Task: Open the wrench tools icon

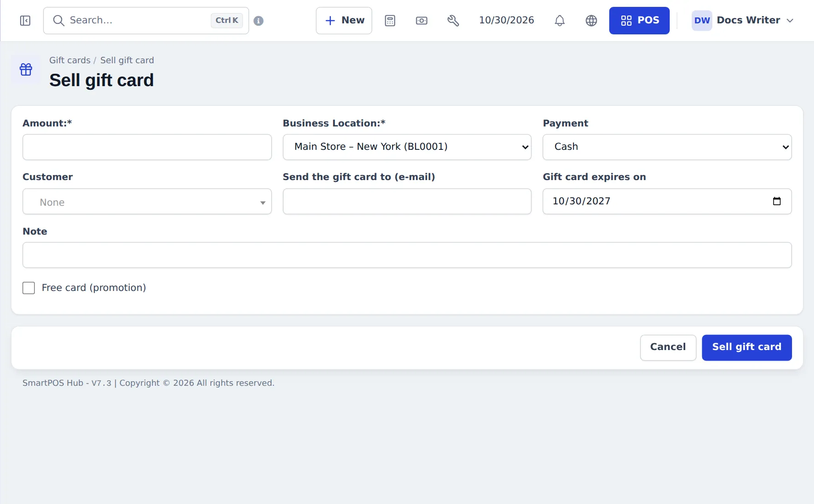Action: coord(453,21)
